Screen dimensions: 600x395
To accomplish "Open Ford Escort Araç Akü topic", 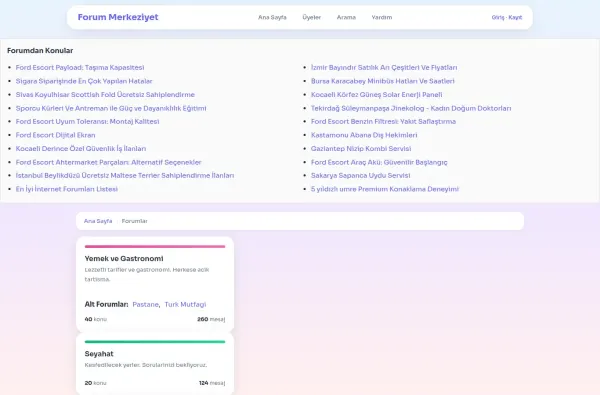I will pyautogui.click(x=379, y=162).
